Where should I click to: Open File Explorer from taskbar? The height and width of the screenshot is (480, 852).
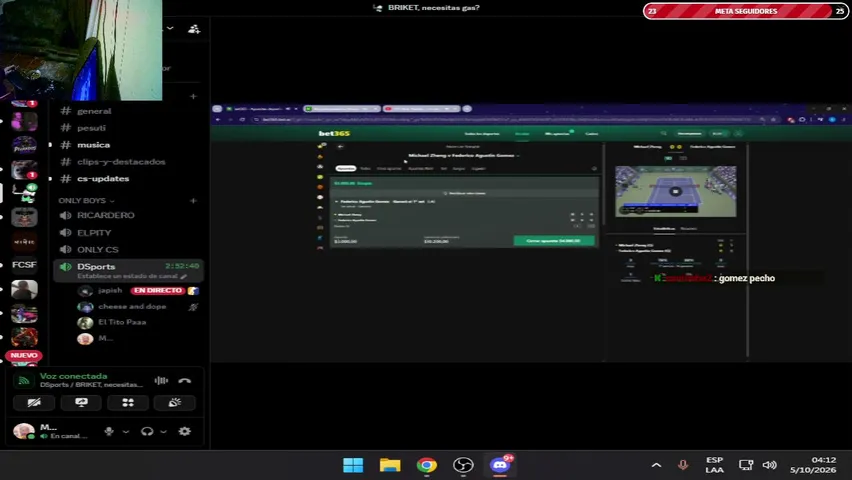[390, 465]
